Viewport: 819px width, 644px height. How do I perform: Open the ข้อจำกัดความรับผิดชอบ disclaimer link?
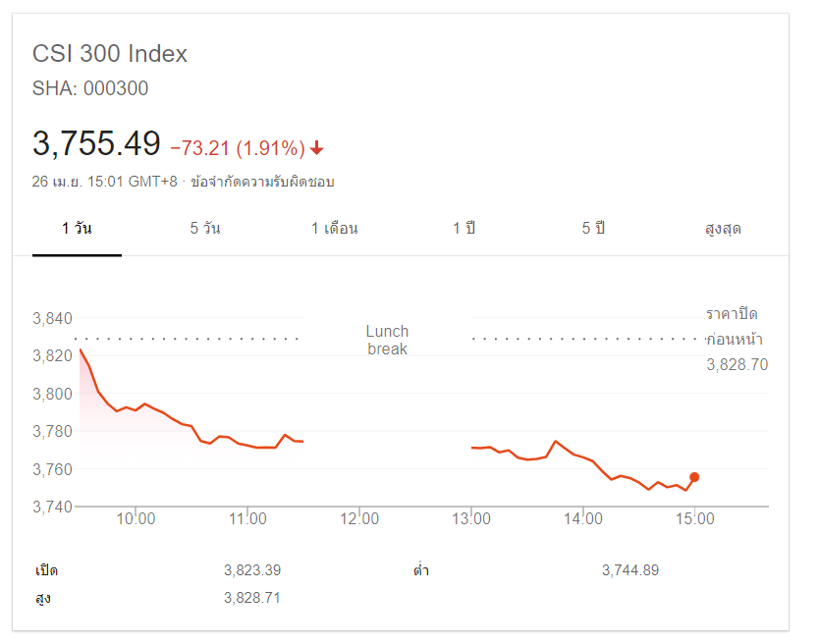click(262, 182)
